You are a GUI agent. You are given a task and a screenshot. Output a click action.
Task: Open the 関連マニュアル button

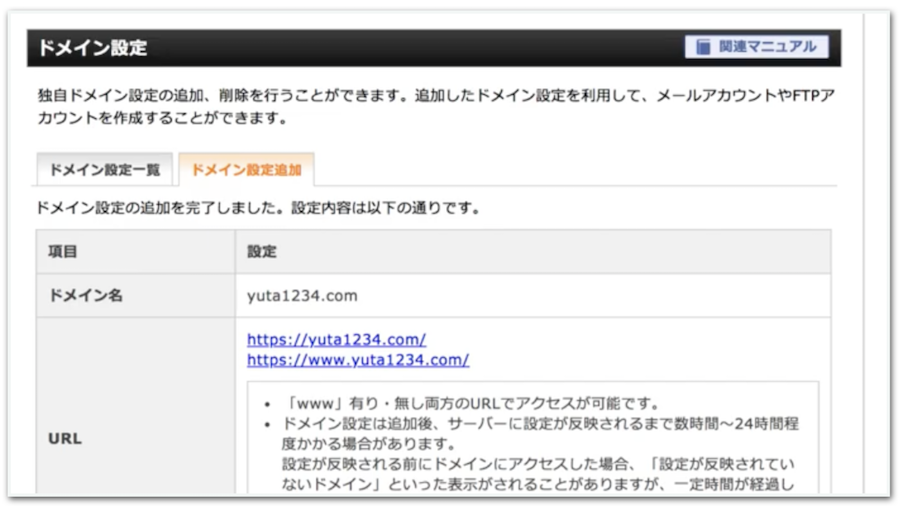tap(757, 47)
